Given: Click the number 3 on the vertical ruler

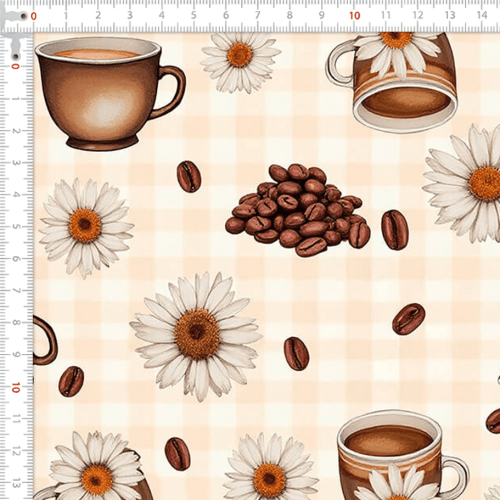Looking at the screenshot, I should tap(16, 163).
